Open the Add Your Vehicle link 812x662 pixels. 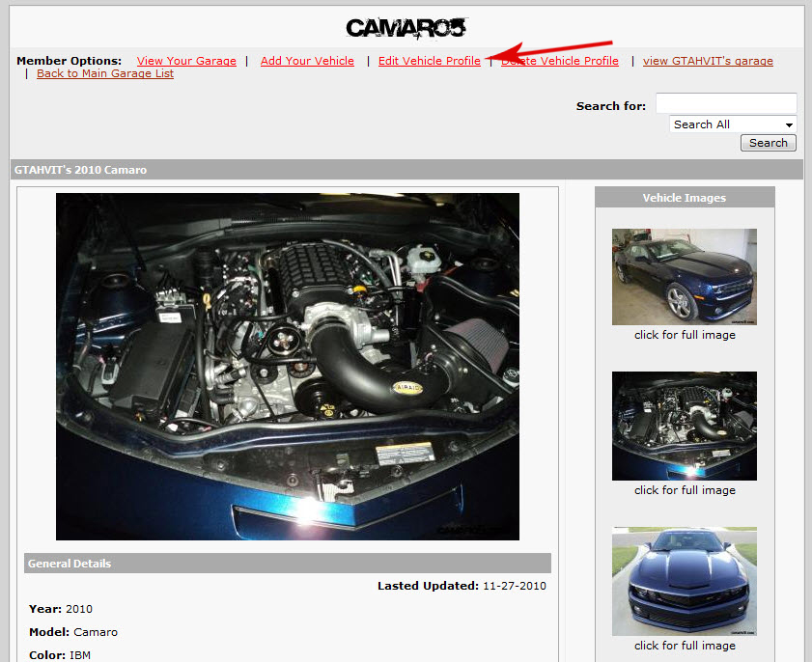[x=307, y=60]
